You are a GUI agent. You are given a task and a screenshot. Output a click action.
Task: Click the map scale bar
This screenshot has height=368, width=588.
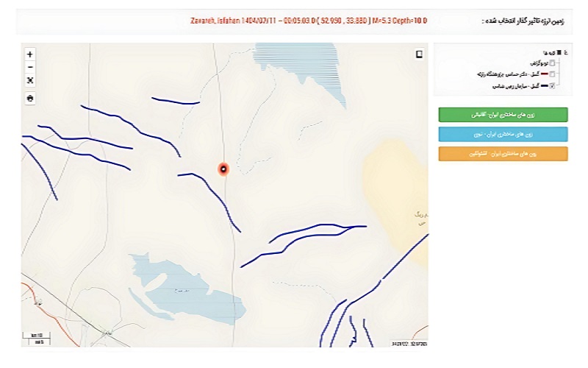pos(34,337)
